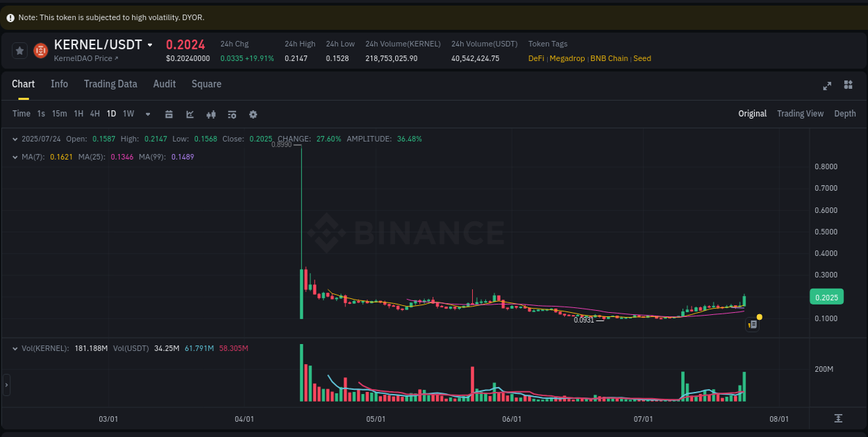Open chart settings via the gear icon
Viewport: 868px width, 437px height.
253,114
